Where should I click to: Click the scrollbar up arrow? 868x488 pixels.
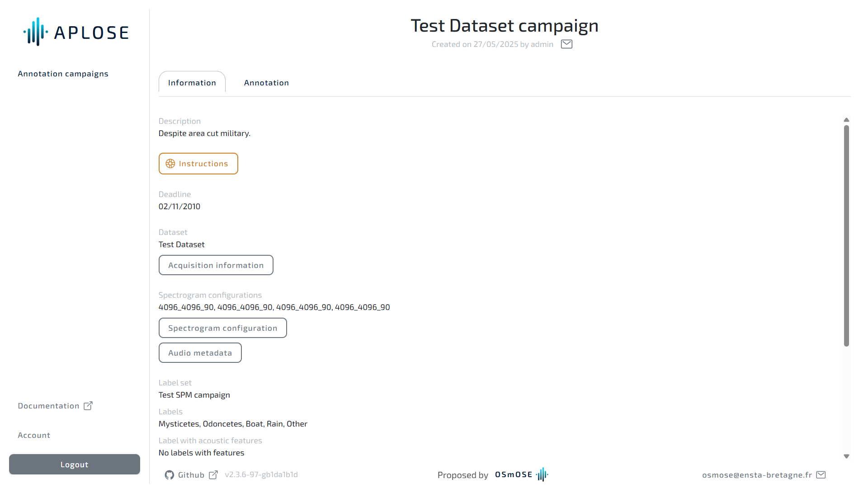846,120
